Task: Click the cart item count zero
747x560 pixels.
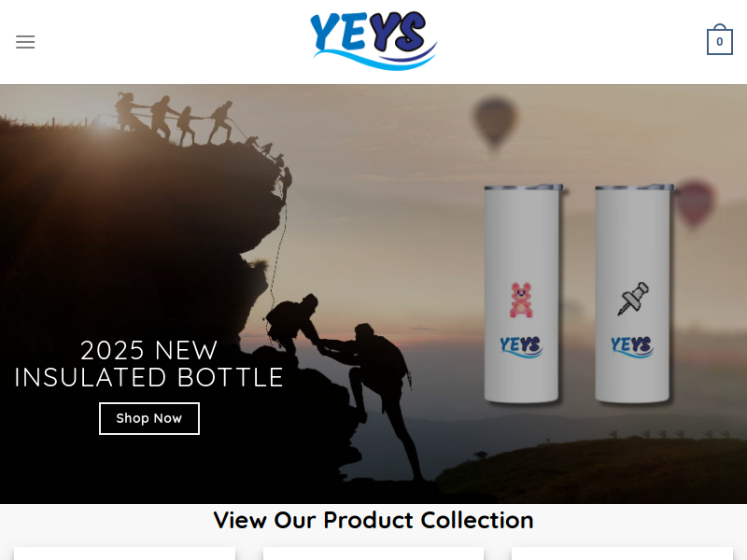Action: (719, 42)
